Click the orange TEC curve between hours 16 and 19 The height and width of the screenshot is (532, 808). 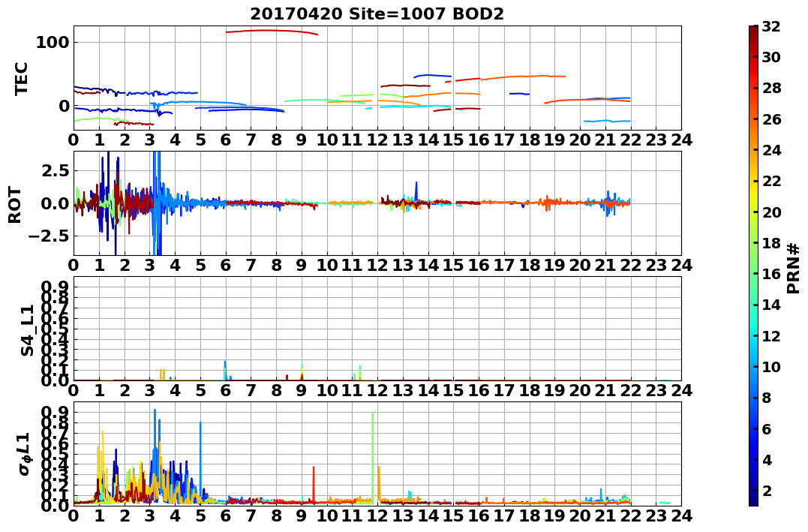tap(523, 77)
